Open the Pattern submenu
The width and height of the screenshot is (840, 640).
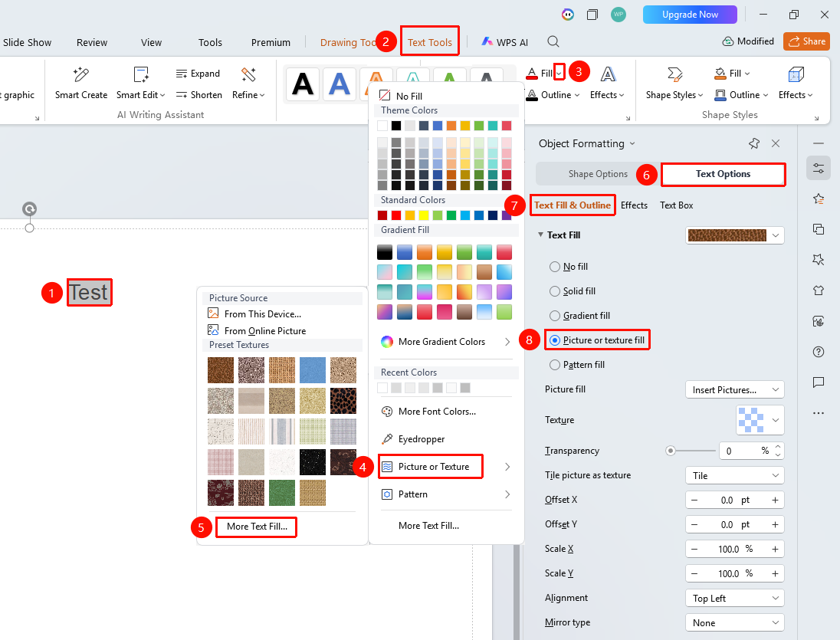pyautogui.click(x=445, y=494)
